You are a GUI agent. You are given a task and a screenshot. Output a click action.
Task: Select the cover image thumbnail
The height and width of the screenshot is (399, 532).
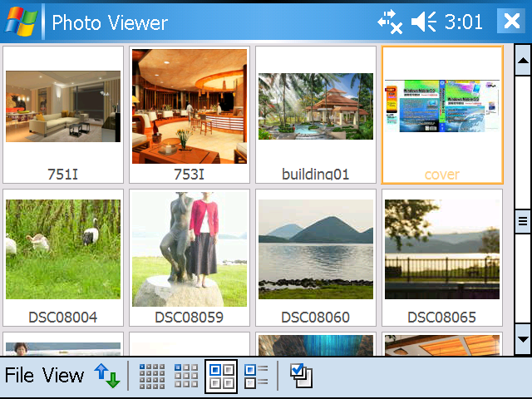click(442, 106)
